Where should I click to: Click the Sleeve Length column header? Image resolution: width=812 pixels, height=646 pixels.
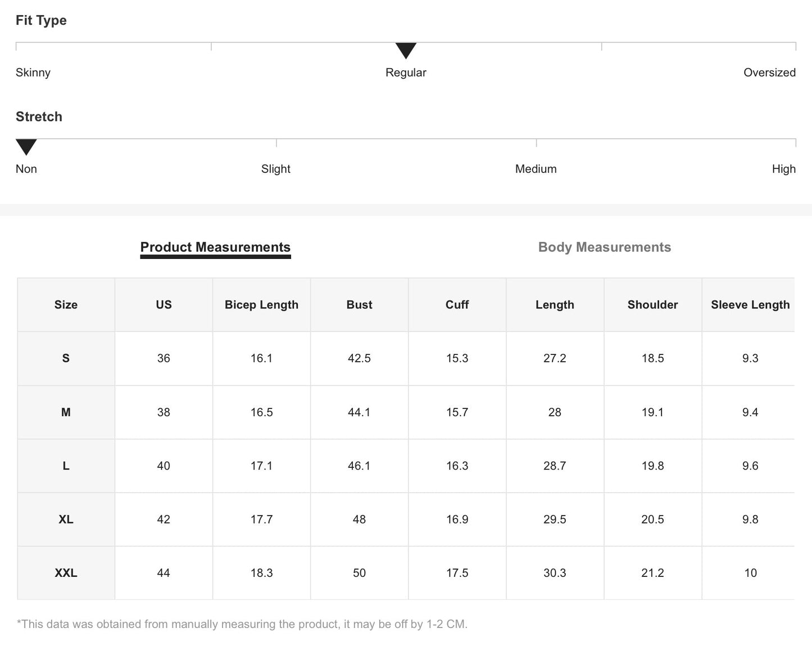(x=750, y=304)
